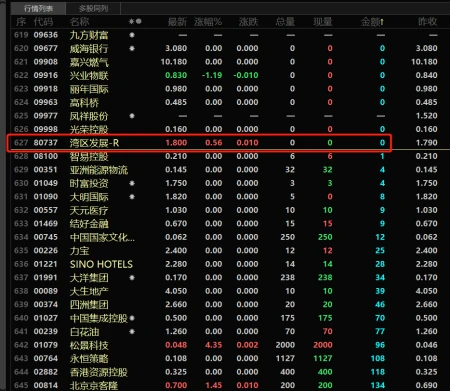Click stock code 09916
The width and height of the screenshot is (450, 391).
(x=46, y=75)
